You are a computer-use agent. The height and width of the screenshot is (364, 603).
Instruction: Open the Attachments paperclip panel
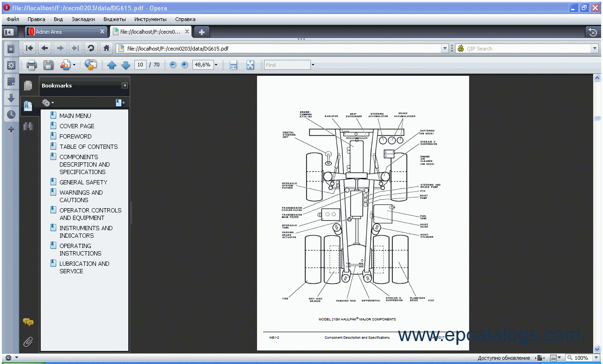pyautogui.click(x=28, y=342)
